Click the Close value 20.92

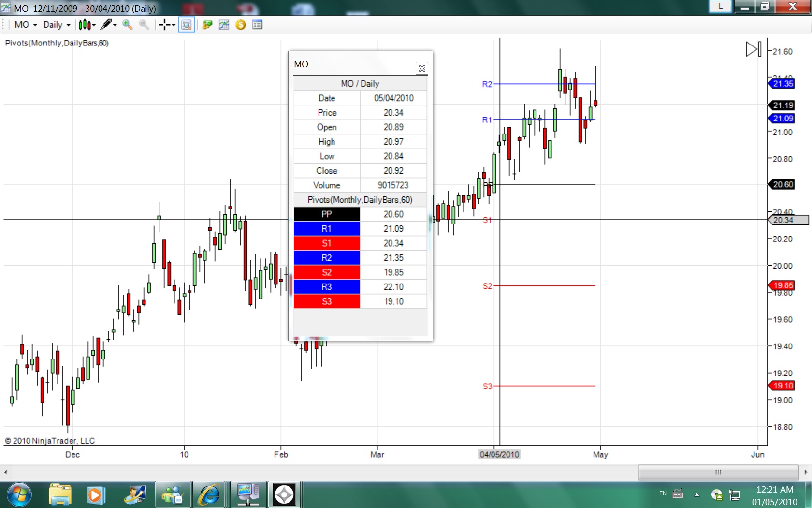(x=393, y=171)
